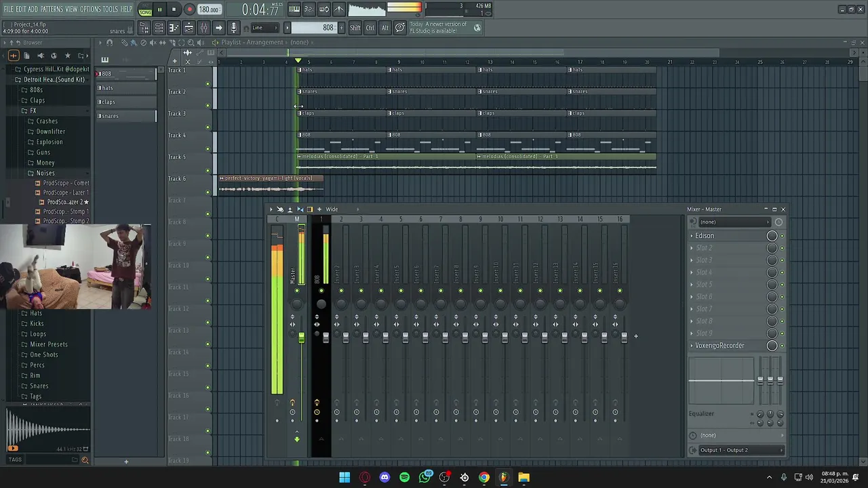Mute mixer Insert 2 green light
Screen dimensions: 868x488
pyautogui.click(x=341, y=291)
